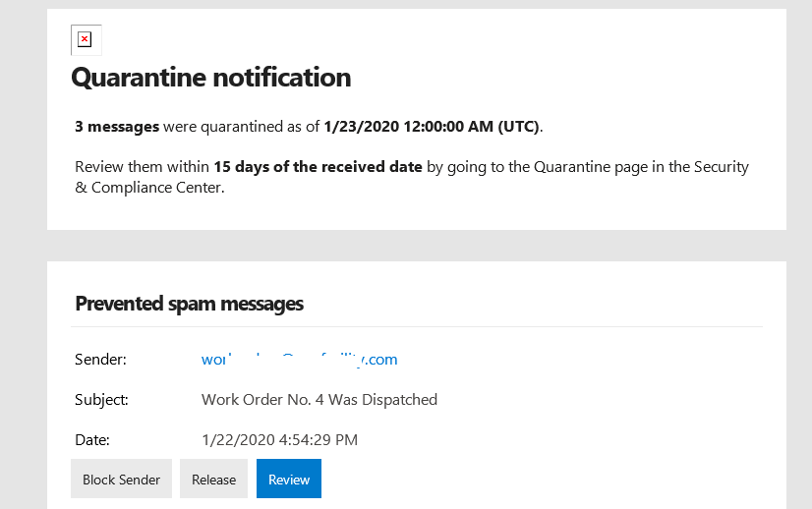Click the 1/22/2020 4:54:29 PM date value
This screenshot has width=812, height=509.
click(279, 440)
